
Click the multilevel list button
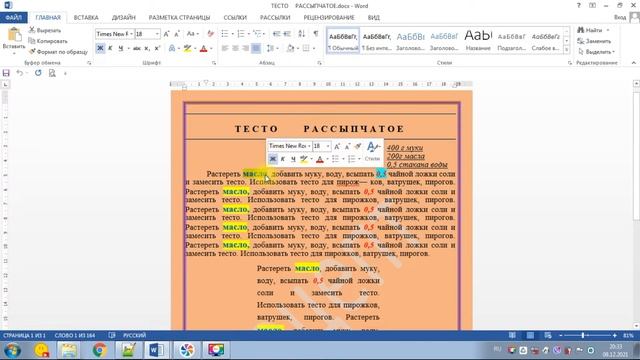tap(257, 34)
